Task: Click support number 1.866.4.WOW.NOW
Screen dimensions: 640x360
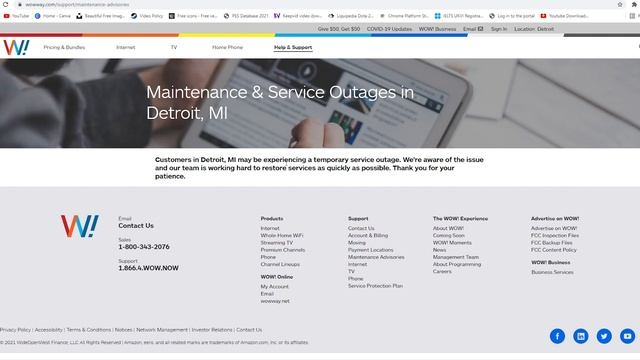Action: tap(148, 268)
